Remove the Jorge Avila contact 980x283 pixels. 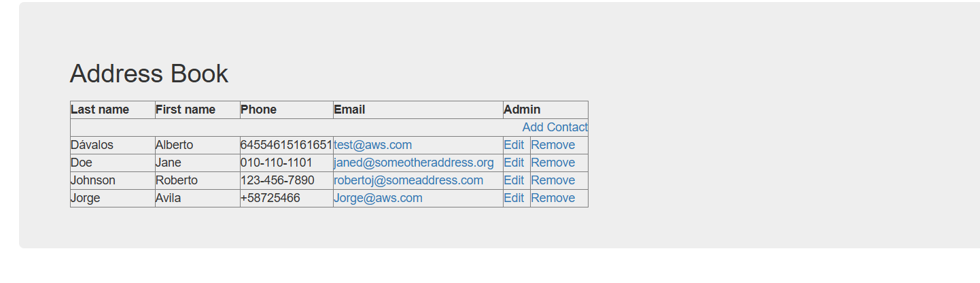pyautogui.click(x=553, y=198)
